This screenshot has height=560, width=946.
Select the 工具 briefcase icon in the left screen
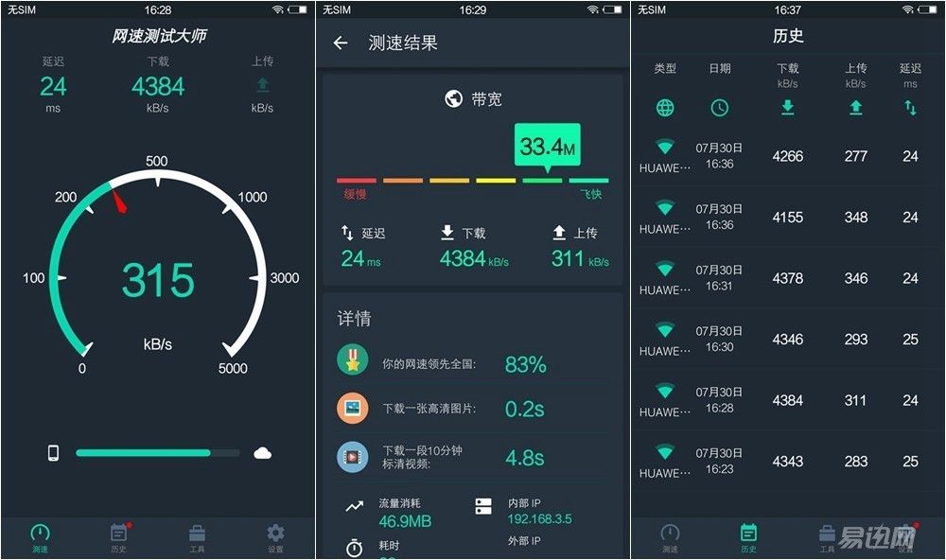click(x=198, y=538)
